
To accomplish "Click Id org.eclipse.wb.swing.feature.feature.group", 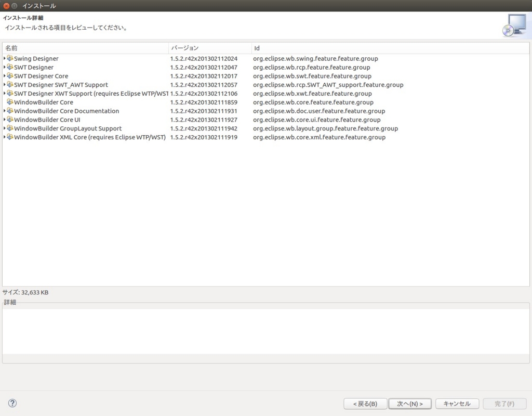I will (x=315, y=58).
